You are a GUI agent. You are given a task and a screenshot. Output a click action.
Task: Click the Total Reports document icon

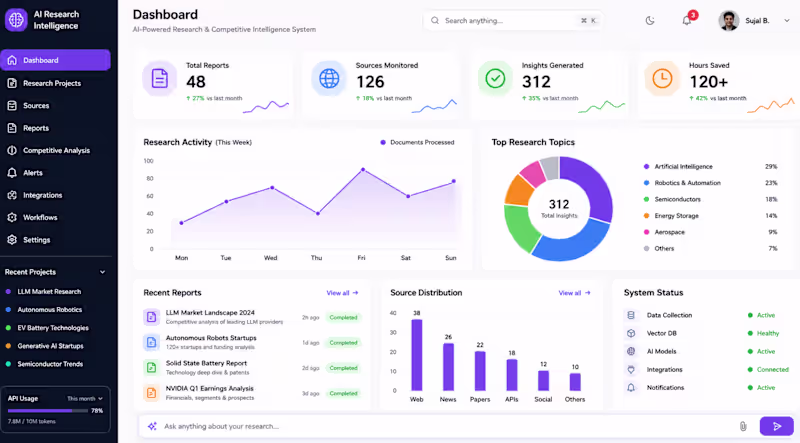tap(159, 79)
